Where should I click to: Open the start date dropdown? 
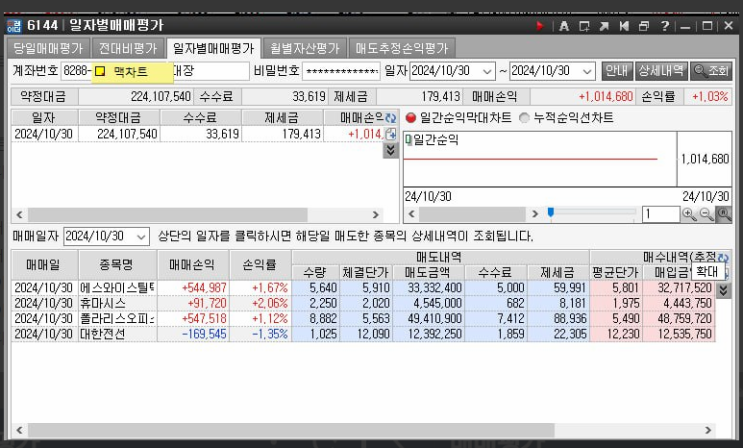487,71
